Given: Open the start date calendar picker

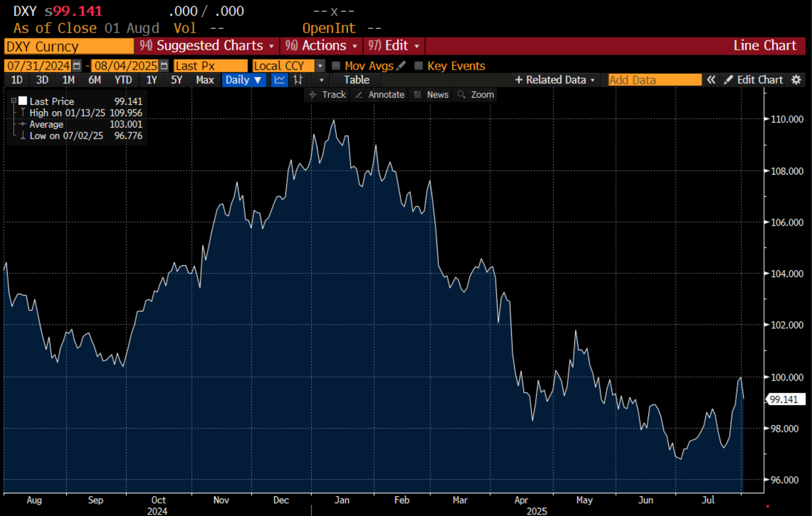Looking at the screenshot, I should [x=77, y=66].
